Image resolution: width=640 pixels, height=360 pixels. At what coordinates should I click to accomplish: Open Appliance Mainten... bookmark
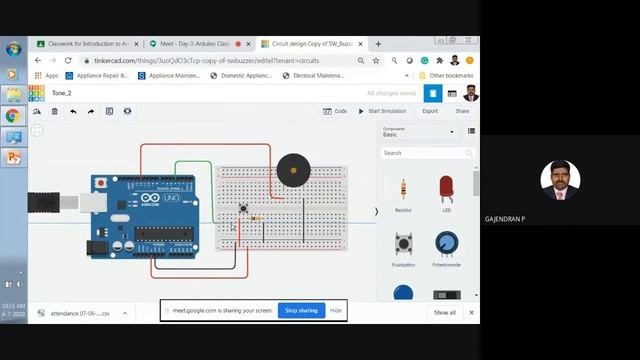[169, 76]
